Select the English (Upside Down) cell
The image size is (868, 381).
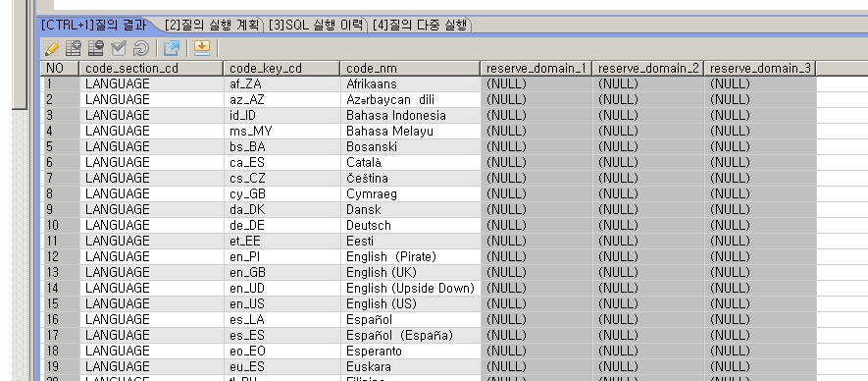coord(410,289)
